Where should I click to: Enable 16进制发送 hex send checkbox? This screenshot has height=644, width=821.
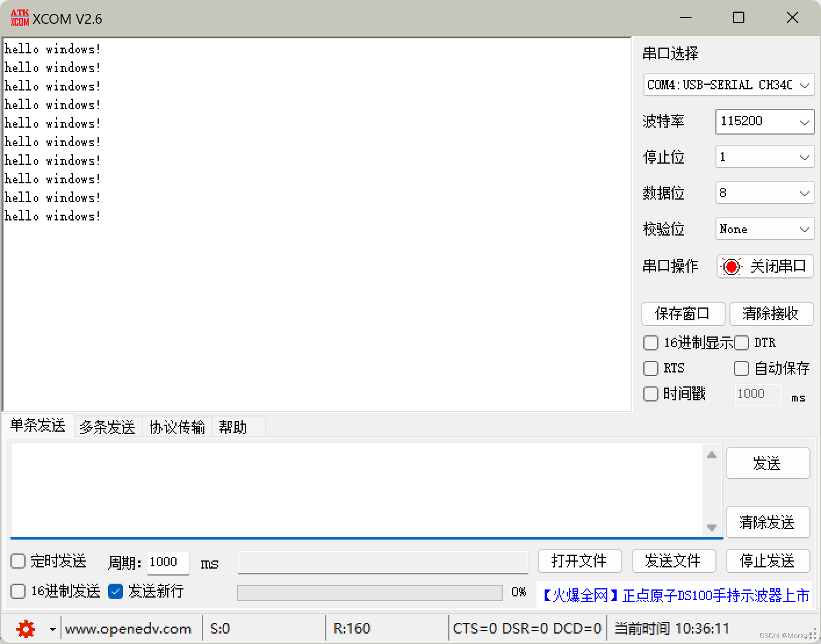point(18,591)
